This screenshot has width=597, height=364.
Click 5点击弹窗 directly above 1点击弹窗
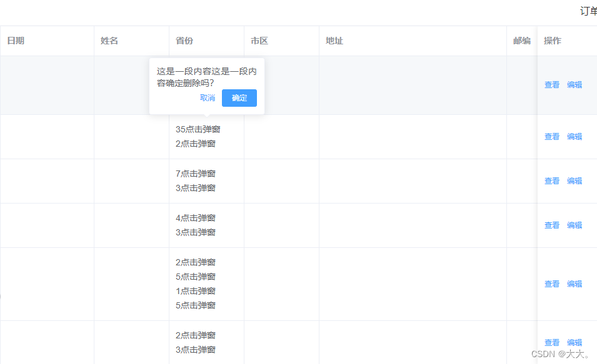click(x=195, y=277)
